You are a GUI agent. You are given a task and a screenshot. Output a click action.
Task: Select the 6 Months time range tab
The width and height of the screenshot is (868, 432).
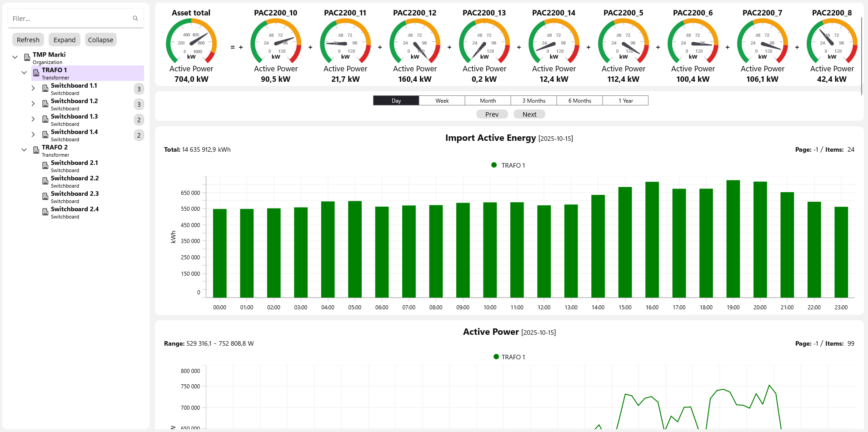point(579,101)
